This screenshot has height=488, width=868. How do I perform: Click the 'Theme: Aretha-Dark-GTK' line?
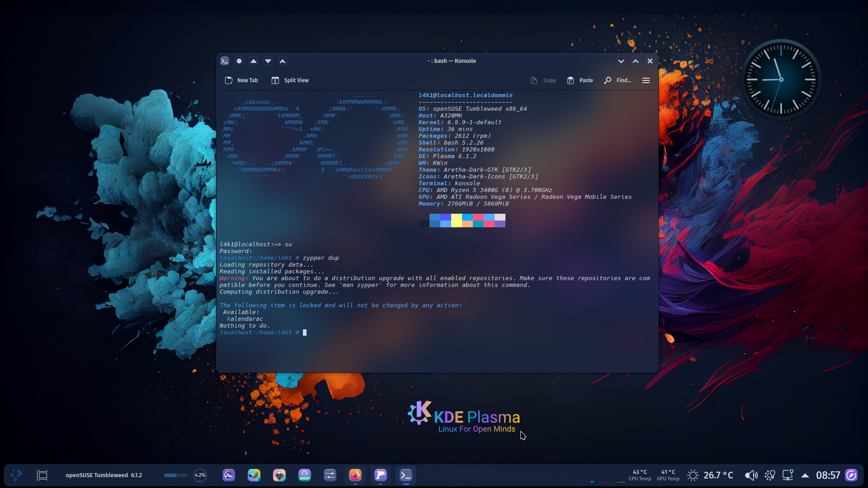pyautogui.click(x=475, y=170)
